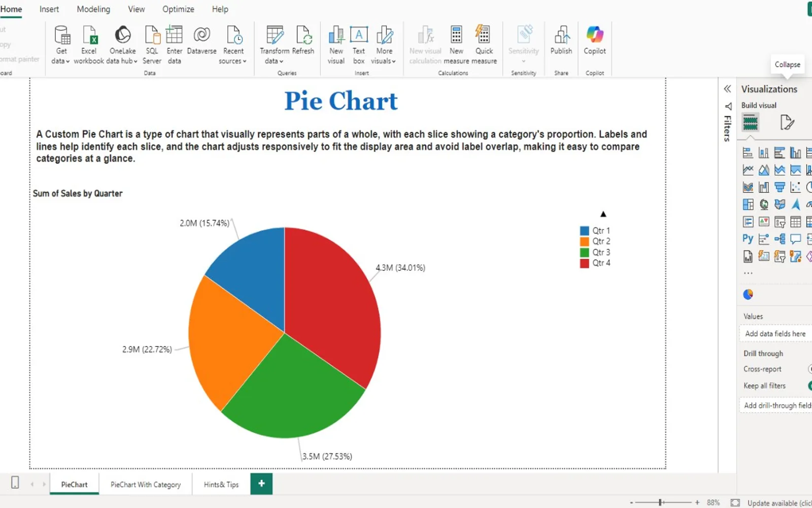Select Format visual brush icon
This screenshot has width=812, height=508.
click(787, 122)
